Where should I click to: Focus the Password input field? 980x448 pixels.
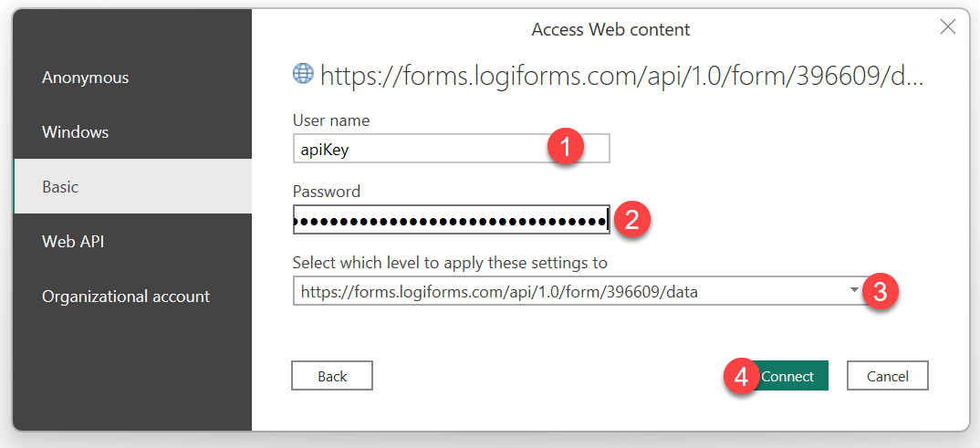pyautogui.click(x=450, y=220)
